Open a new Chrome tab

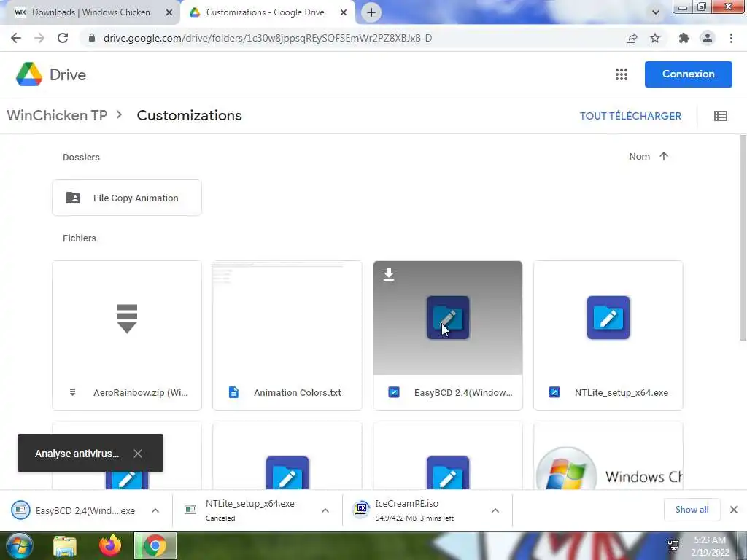[371, 12]
